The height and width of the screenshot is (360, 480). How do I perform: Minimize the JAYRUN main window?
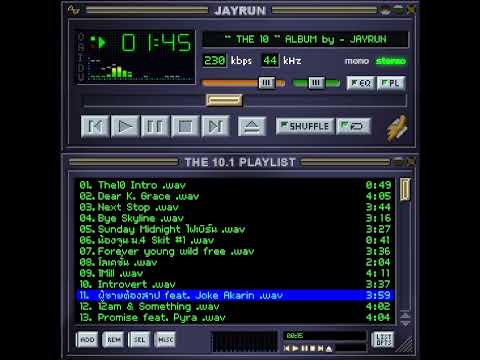tap(385, 10)
